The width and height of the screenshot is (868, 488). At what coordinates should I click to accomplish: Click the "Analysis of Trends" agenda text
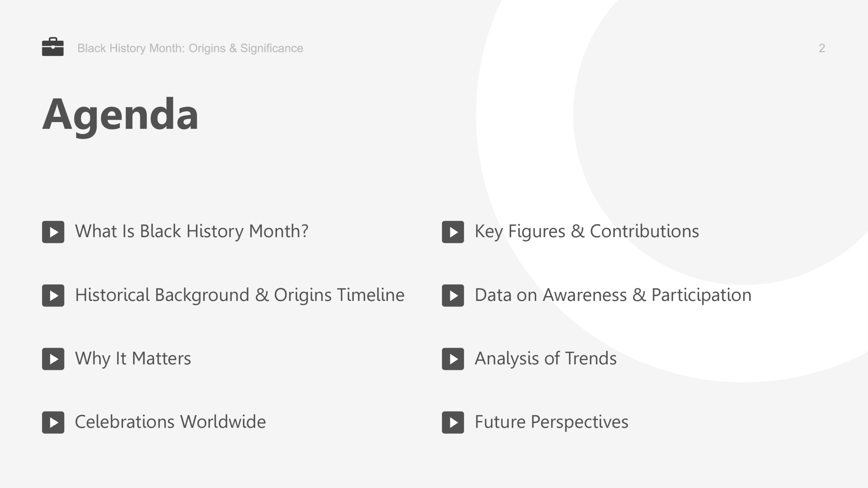[546, 359]
